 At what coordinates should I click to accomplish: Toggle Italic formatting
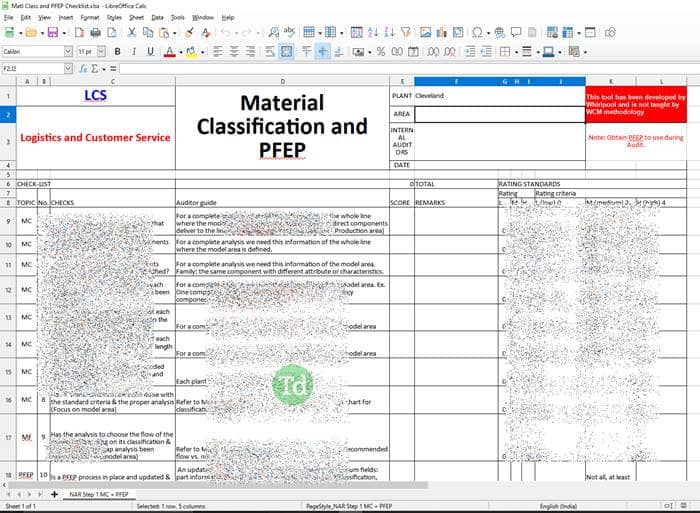134,51
